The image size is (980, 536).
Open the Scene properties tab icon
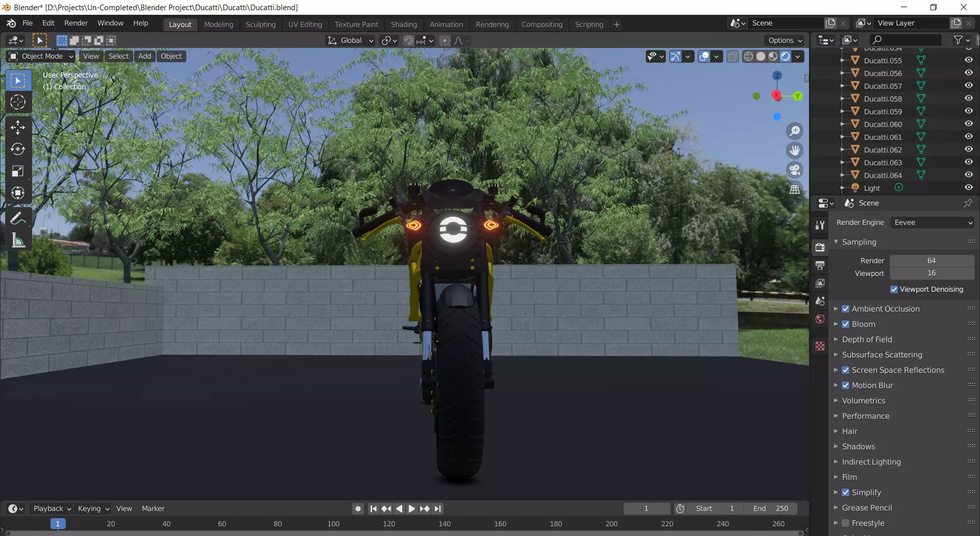click(x=820, y=301)
